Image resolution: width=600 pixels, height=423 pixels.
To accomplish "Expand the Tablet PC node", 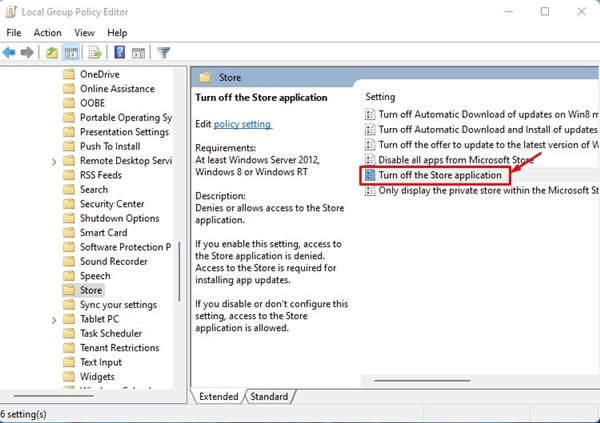I will (x=54, y=320).
